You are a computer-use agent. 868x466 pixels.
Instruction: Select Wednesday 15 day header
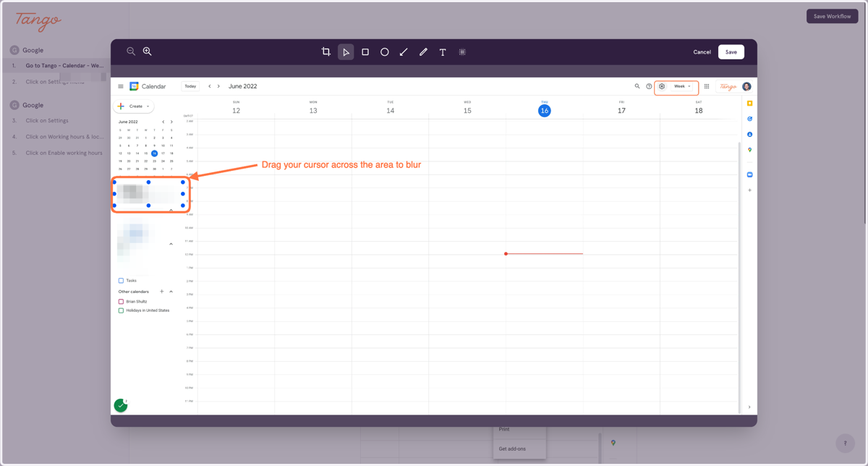point(467,109)
